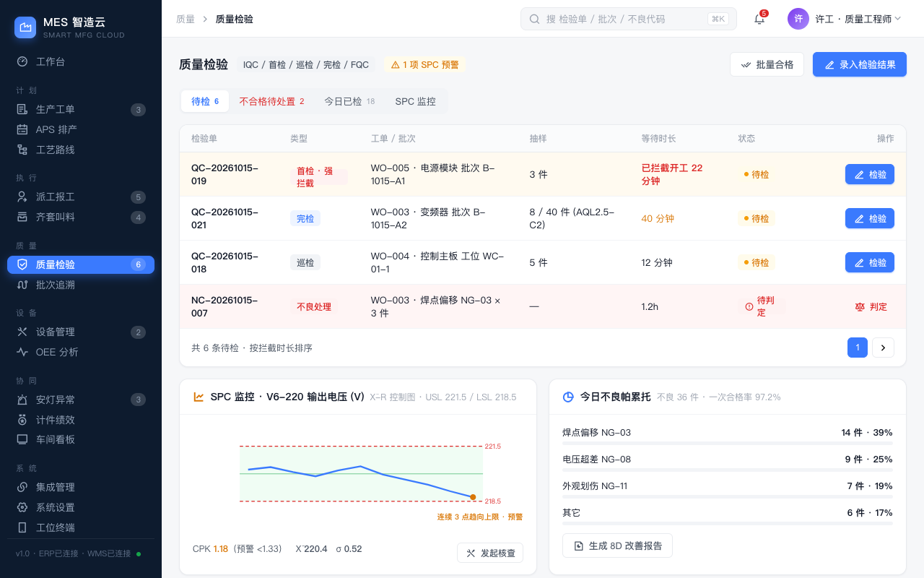Click 批量合格 button

[x=767, y=64]
